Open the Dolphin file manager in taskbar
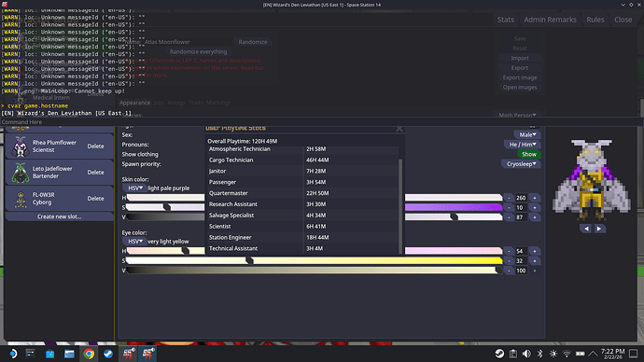This screenshot has width=644, height=362. (69, 354)
